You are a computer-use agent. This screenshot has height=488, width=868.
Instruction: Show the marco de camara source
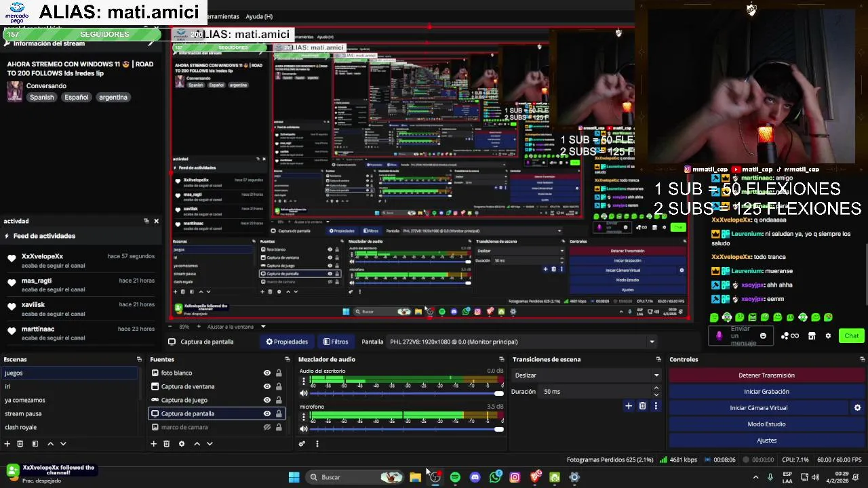point(267,427)
